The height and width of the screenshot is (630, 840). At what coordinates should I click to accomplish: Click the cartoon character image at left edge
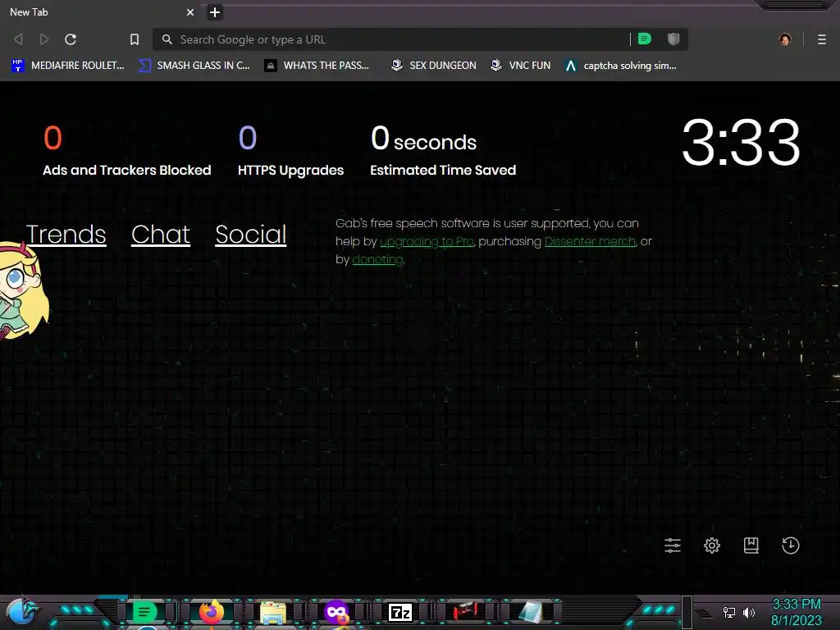tap(22, 290)
